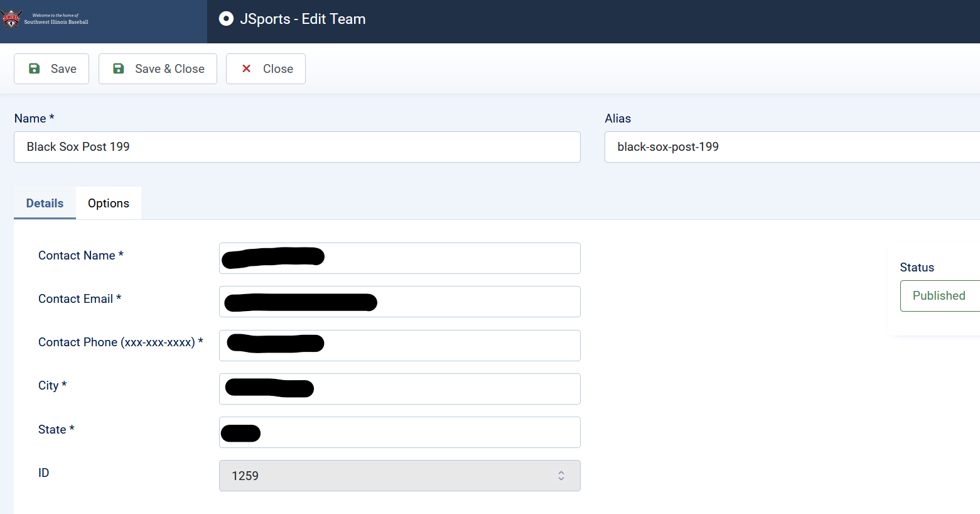
Task: Click the ID field showing 1259
Action: point(400,476)
